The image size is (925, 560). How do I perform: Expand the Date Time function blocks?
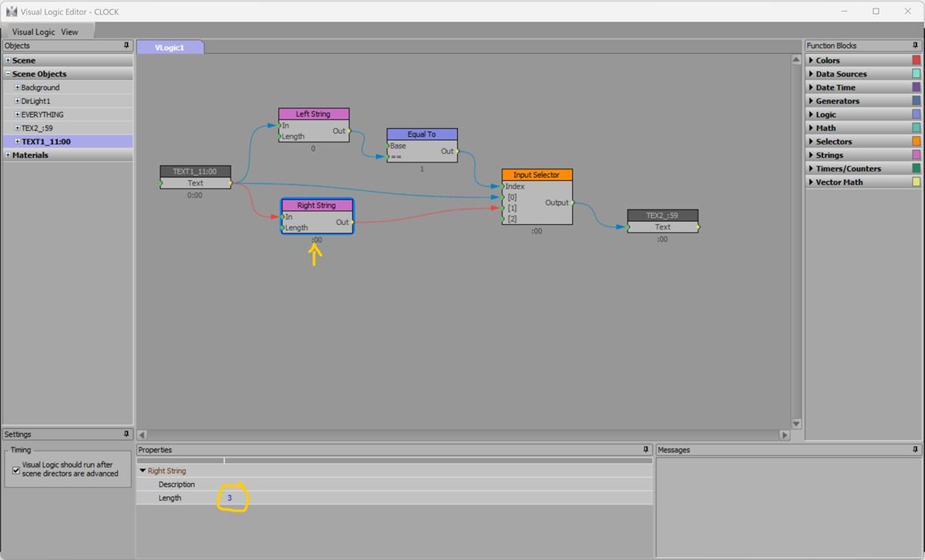click(x=810, y=88)
